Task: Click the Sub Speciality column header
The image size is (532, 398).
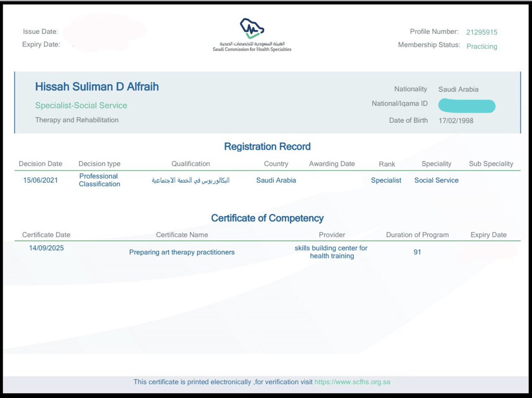Action: 491,164
